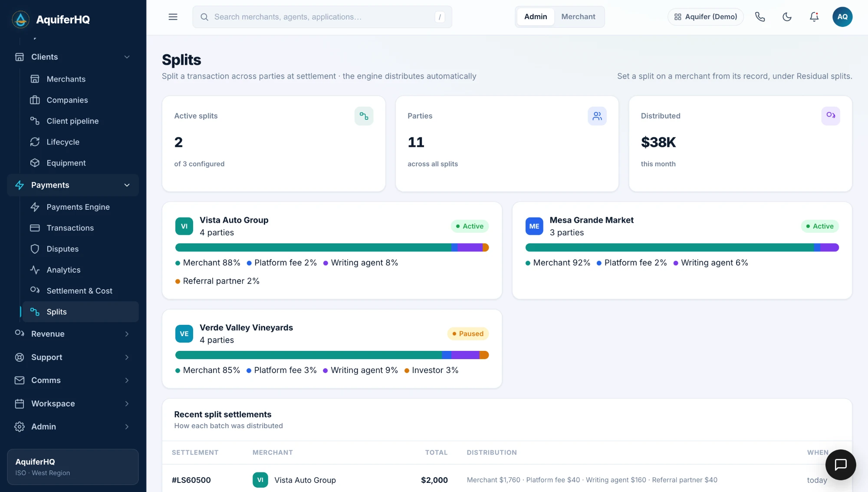This screenshot has width=868, height=492.
Task: Open Settlement & Cost
Action: click(80, 291)
